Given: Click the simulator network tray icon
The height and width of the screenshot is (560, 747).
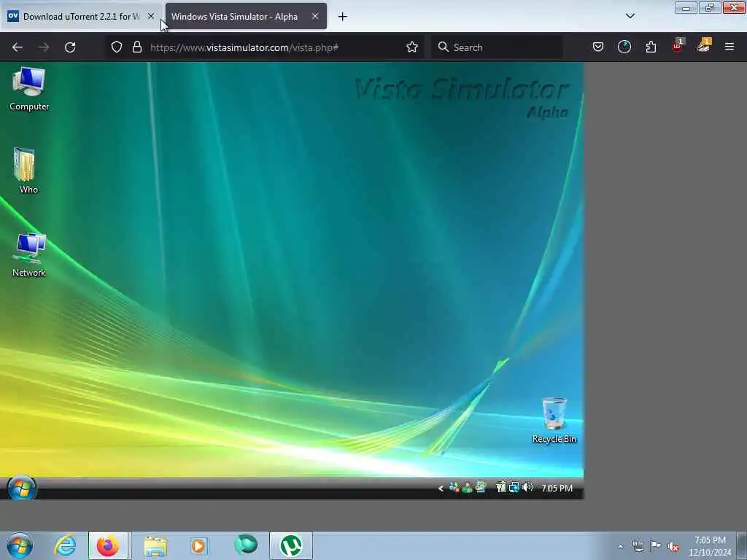Looking at the screenshot, I should [514, 487].
